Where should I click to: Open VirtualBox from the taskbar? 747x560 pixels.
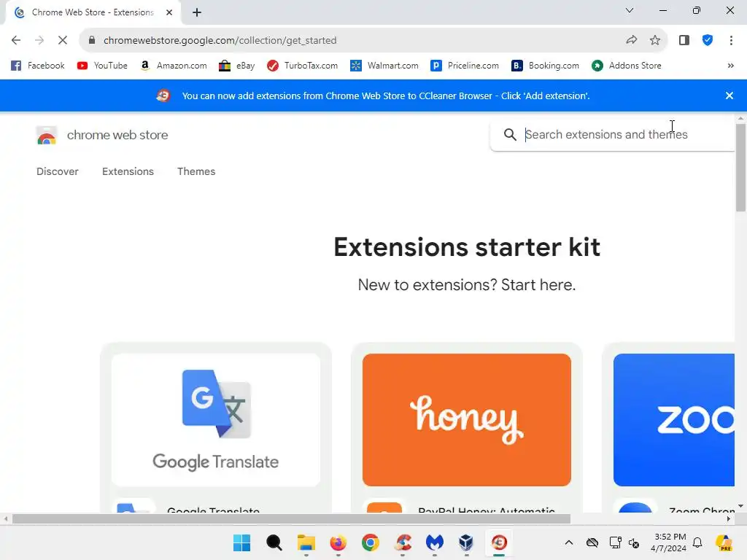point(466,542)
